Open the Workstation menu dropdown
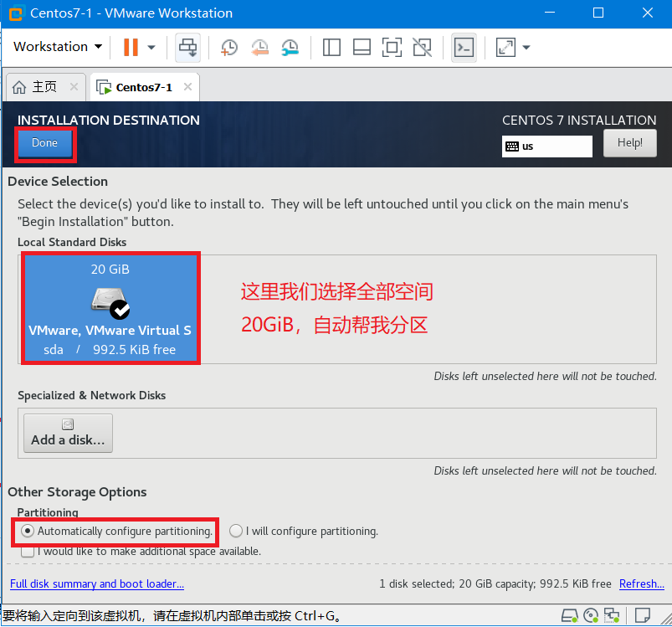This screenshot has height=627, width=672. pos(58,47)
